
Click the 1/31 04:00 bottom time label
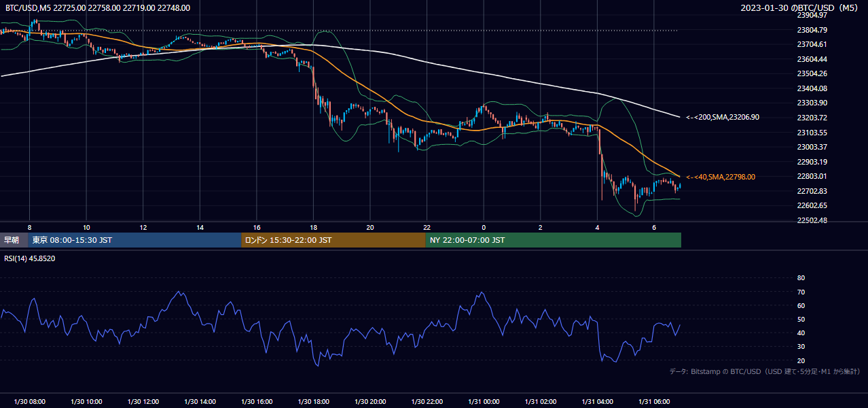597,402
